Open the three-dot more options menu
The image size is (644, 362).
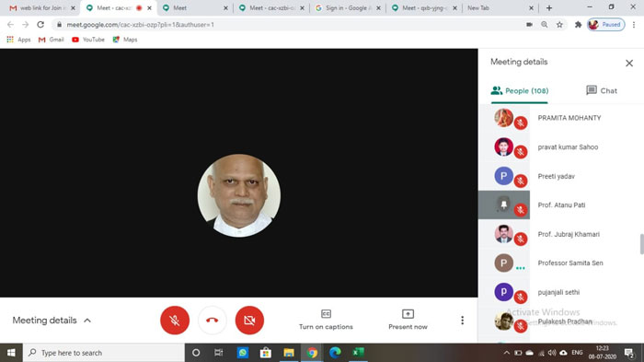coord(463,320)
